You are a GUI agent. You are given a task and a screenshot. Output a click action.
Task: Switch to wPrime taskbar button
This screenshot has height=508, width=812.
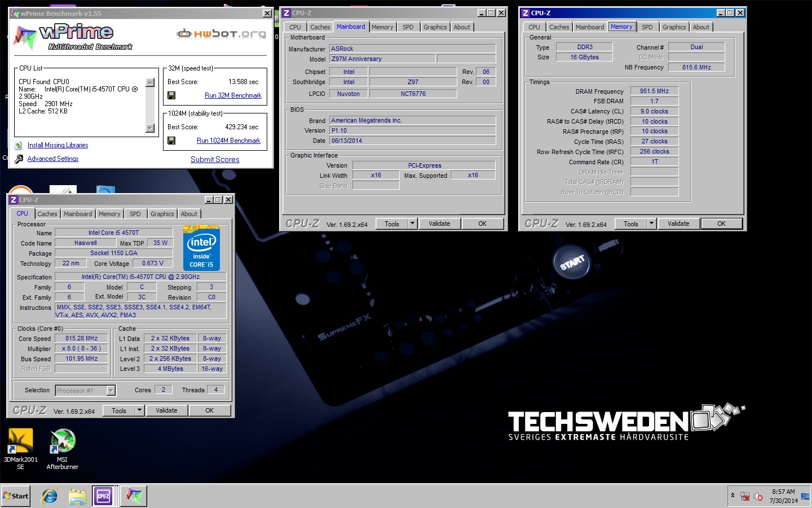[x=134, y=496]
